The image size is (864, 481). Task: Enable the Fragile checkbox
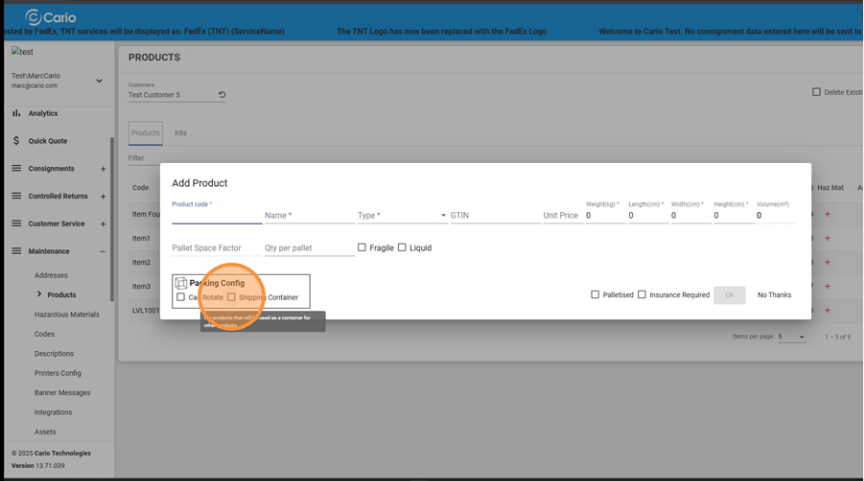click(x=362, y=248)
